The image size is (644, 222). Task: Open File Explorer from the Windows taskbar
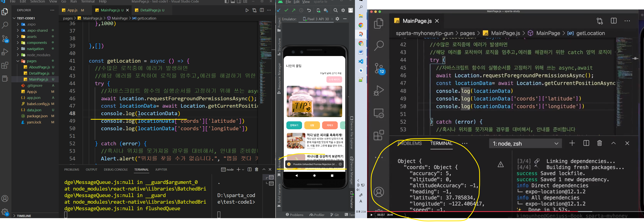pyautogui.click(x=361, y=16)
